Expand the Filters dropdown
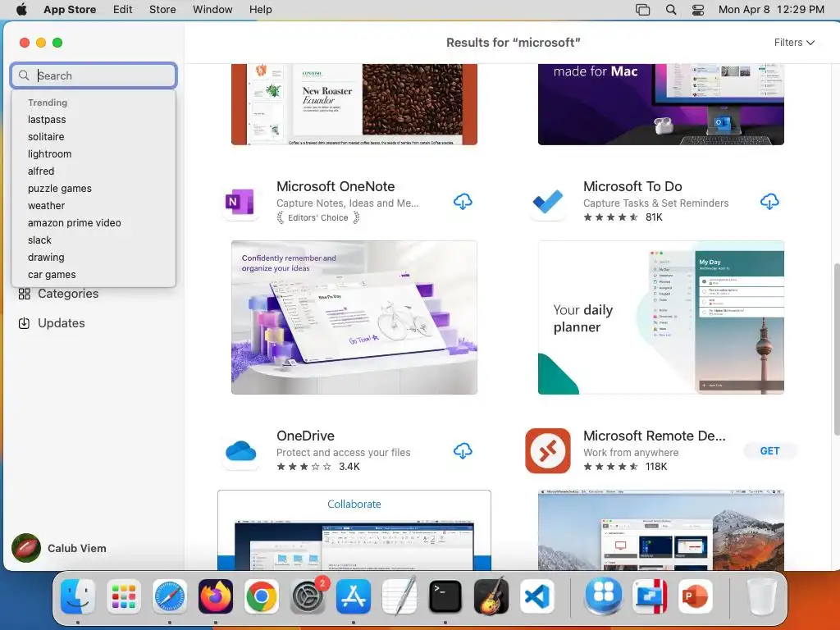 (x=794, y=43)
